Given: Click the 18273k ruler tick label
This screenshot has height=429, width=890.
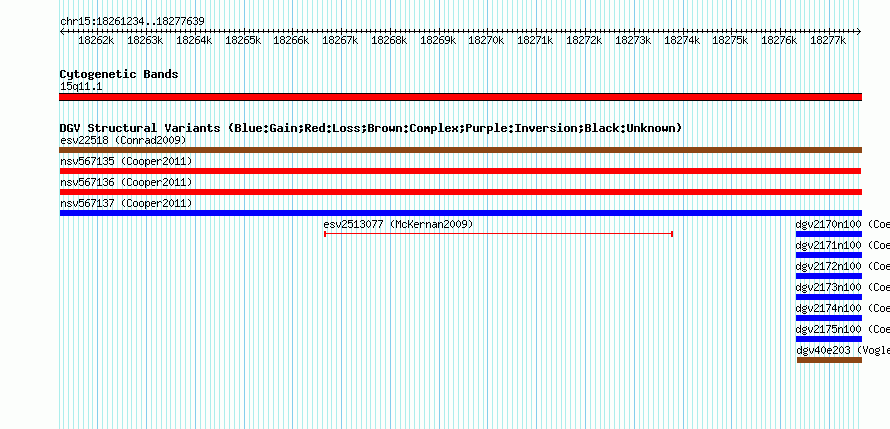Looking at the screenshot, I should click(633, 41).
